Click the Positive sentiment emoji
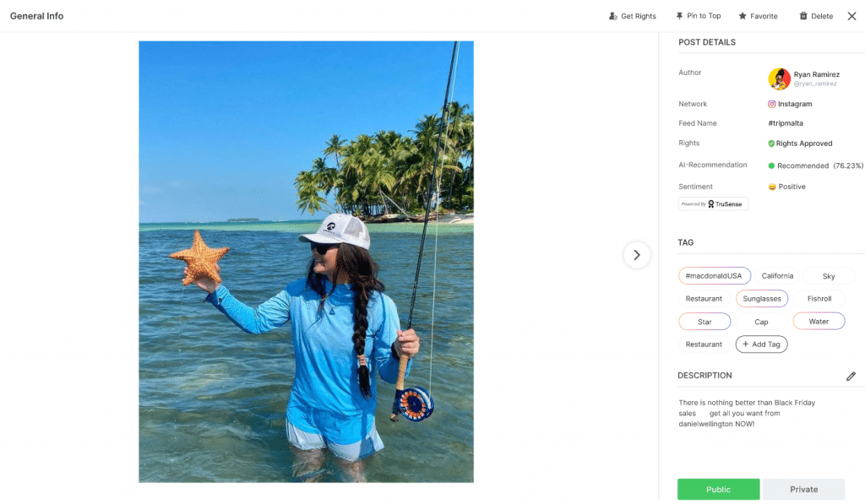This screenshot has width=865, height=504. 770,187
